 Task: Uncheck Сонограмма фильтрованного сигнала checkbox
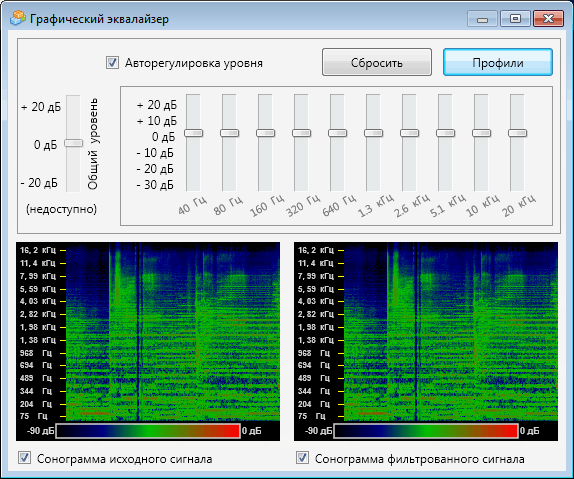302,458
